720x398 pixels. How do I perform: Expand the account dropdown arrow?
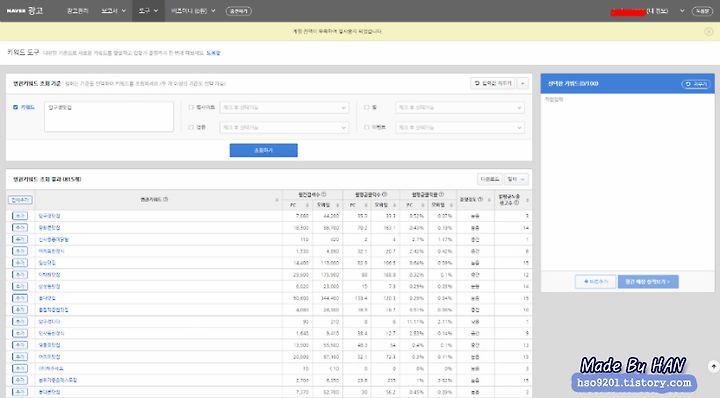click(682, 11)
